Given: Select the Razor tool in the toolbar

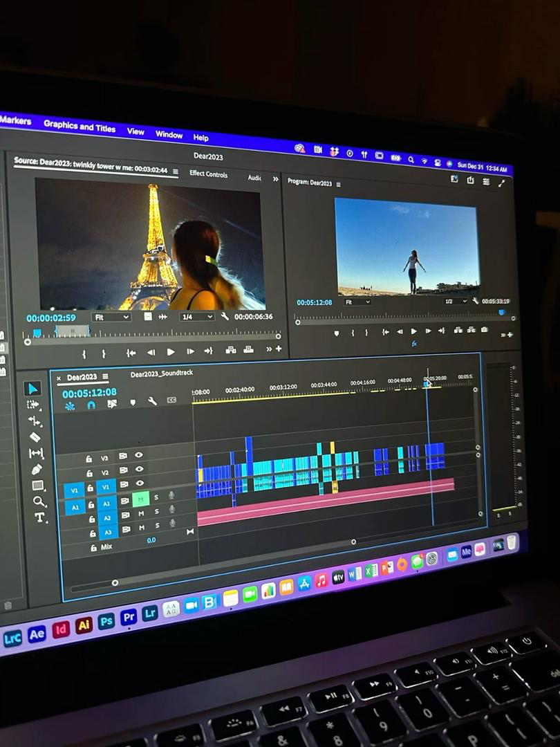Looking at the screenshot, I should click(35, 437).
